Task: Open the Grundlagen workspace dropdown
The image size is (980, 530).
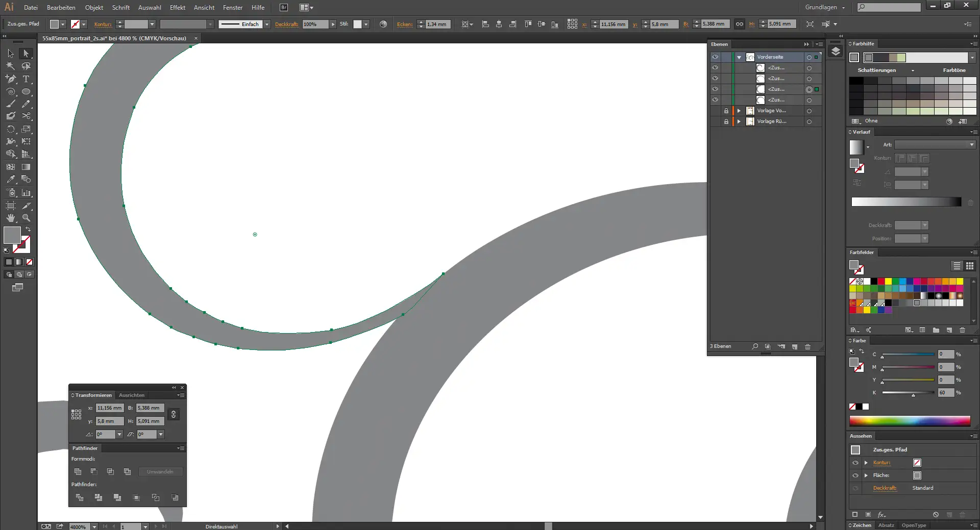Action: (x=825, y=8)
